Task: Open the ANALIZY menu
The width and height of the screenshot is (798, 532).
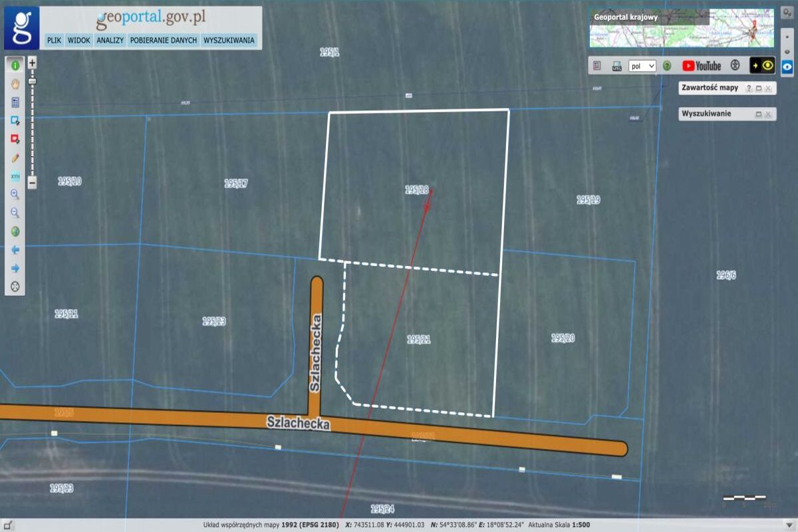Action: [x=110, y=41]
